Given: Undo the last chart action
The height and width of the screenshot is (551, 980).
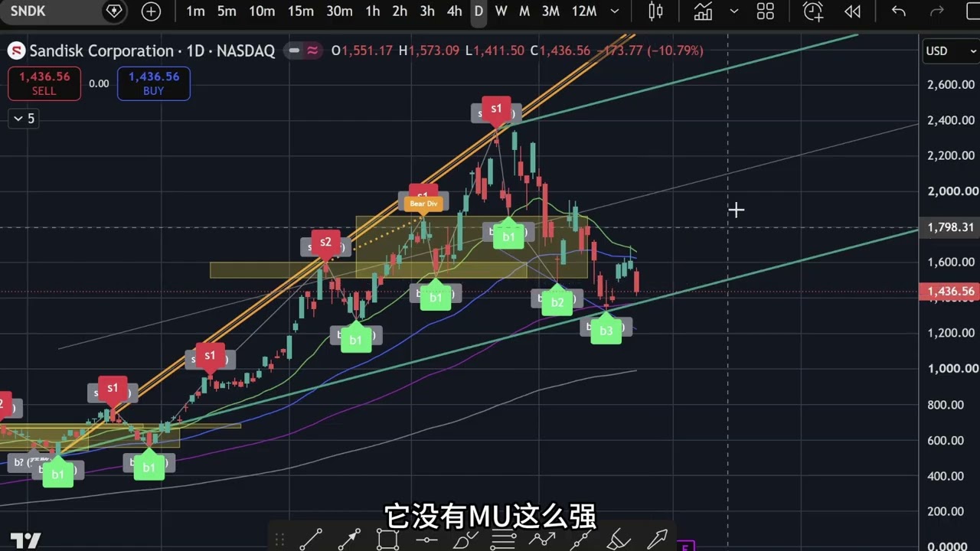Looking at the screenshot, I should tap(899, 11).
